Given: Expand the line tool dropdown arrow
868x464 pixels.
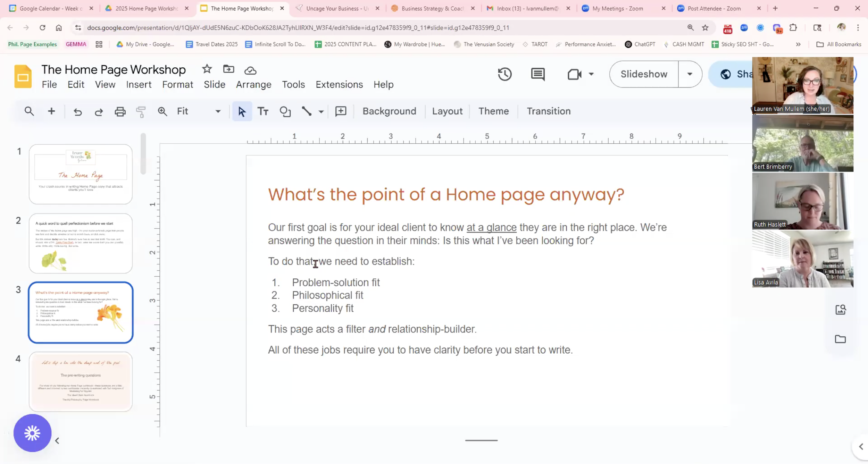Looking at the screenshot, I should point(321,111).
